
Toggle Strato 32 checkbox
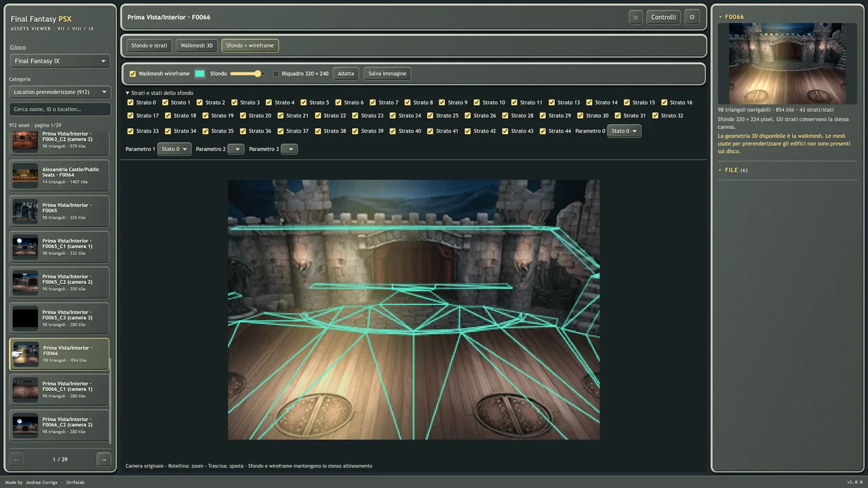pyautogui.click(x=655, y=116)
